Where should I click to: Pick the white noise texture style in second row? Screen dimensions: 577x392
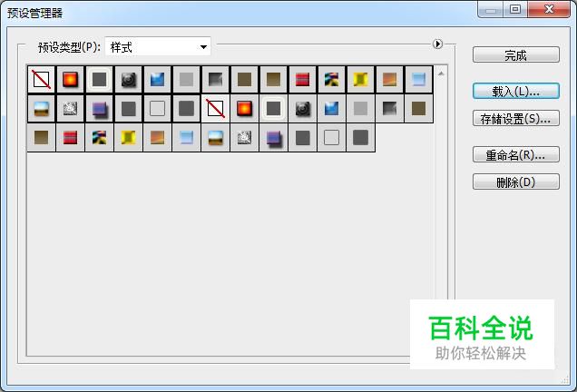click(x=70, y=109)
